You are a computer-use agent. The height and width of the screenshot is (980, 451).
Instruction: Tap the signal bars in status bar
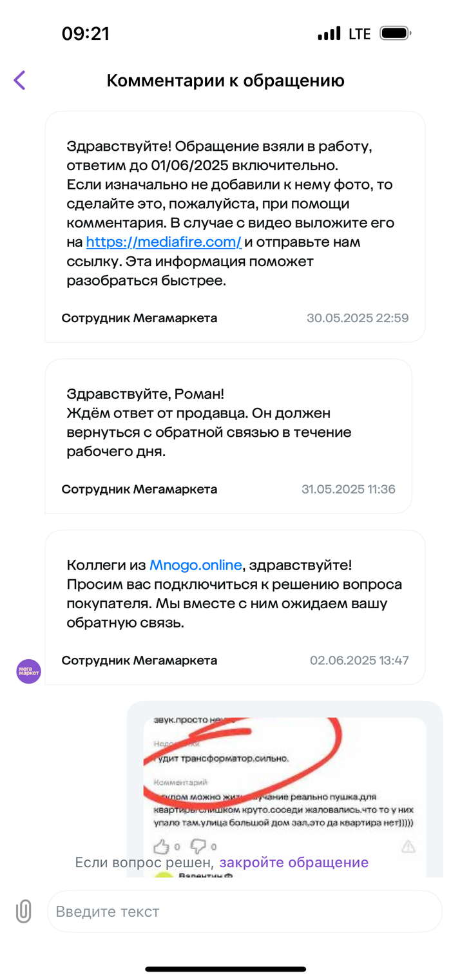(329, 34)
